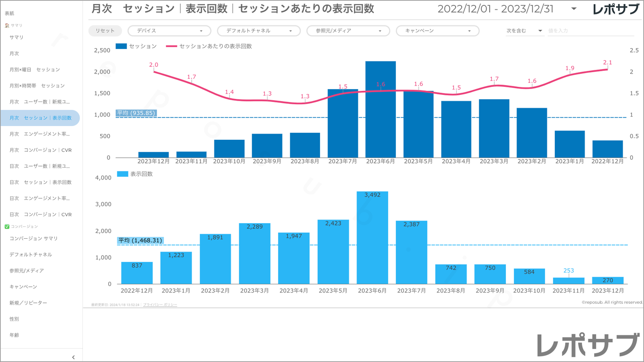
Task: Open the デバイス filter dropdown
Action: click(169, 31)
